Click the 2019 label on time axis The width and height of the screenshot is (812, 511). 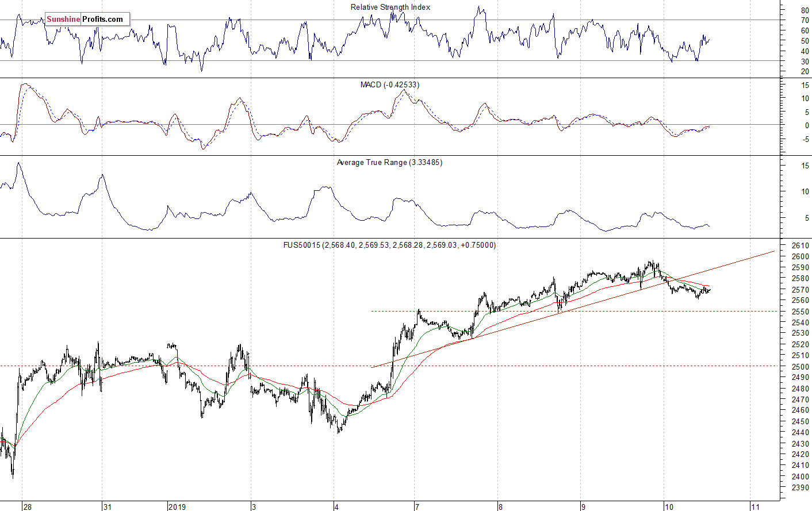pos(178,506)
